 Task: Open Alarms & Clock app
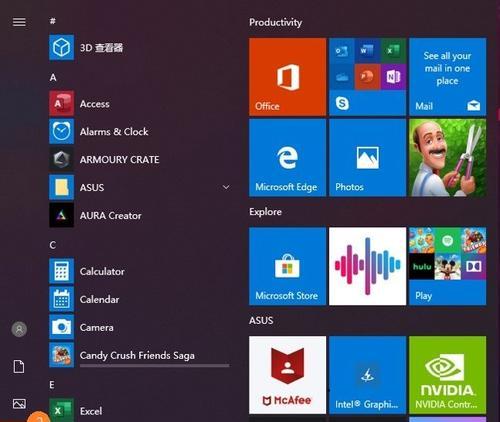[x=61, y=132]
